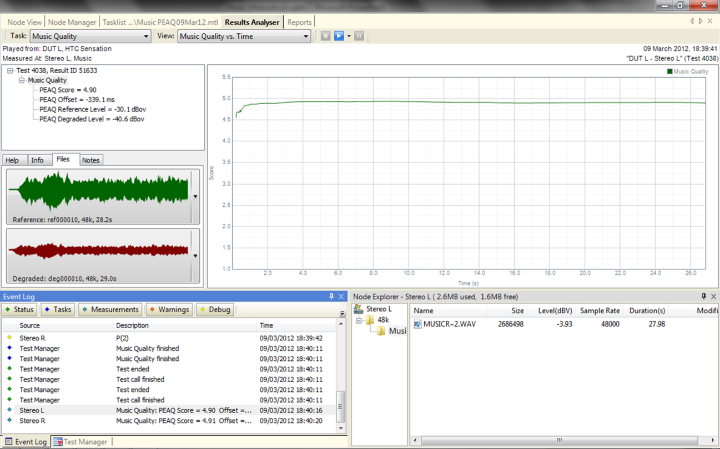Open the Notes tab

91,160
